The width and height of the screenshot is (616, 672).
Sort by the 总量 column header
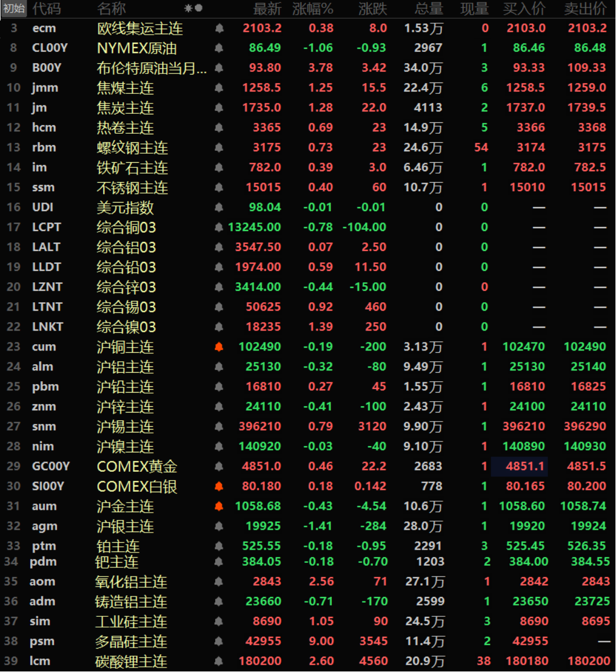click(x=429, y=9)
